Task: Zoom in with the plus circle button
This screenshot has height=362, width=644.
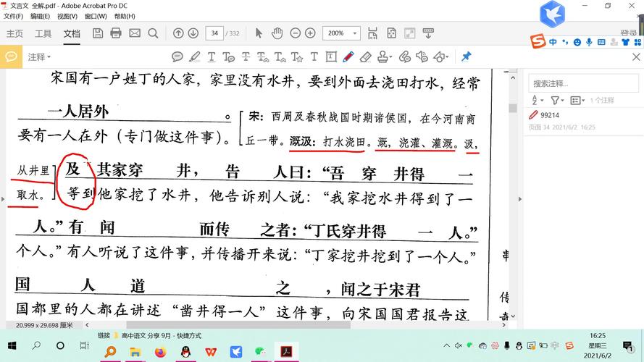Action: [x=310, y=33]
